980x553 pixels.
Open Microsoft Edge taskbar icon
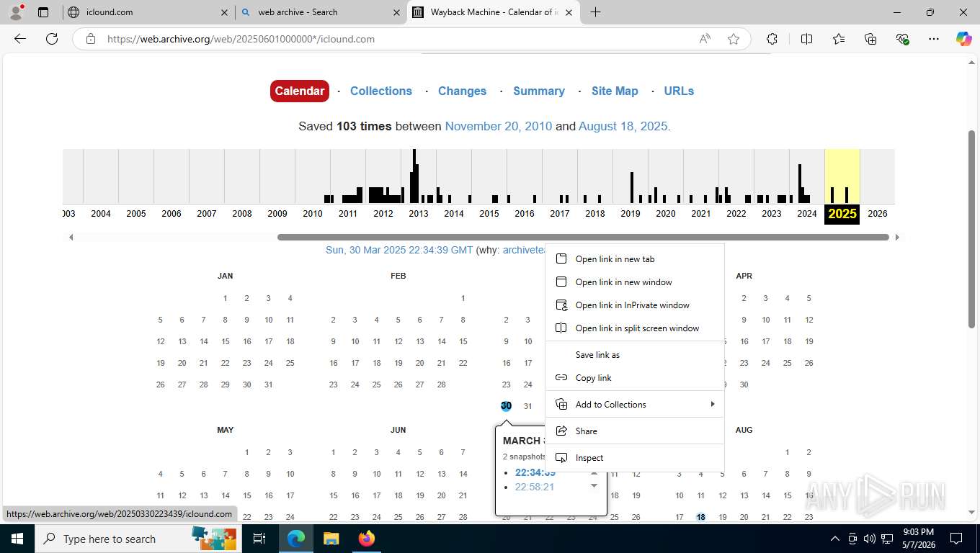(295, 539)
